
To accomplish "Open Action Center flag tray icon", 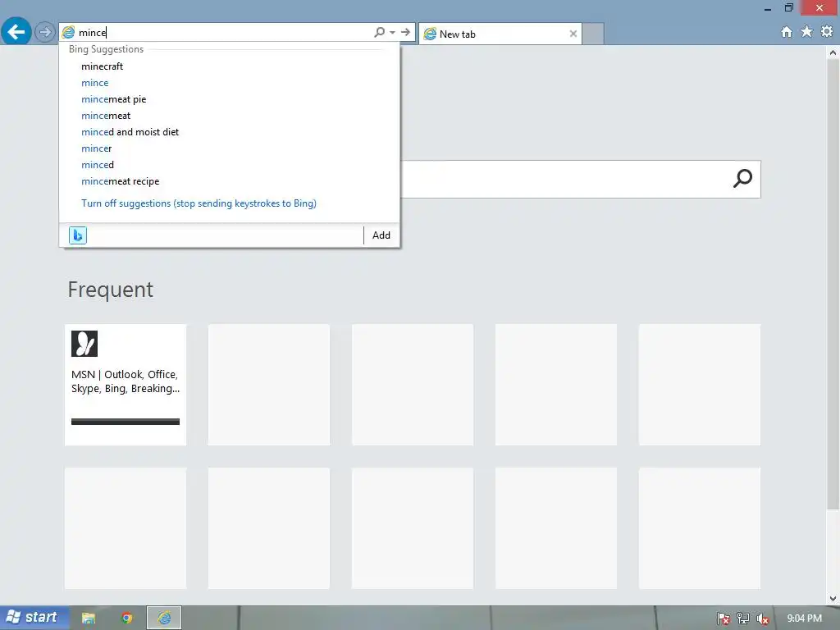I will [x=723, y=619].
